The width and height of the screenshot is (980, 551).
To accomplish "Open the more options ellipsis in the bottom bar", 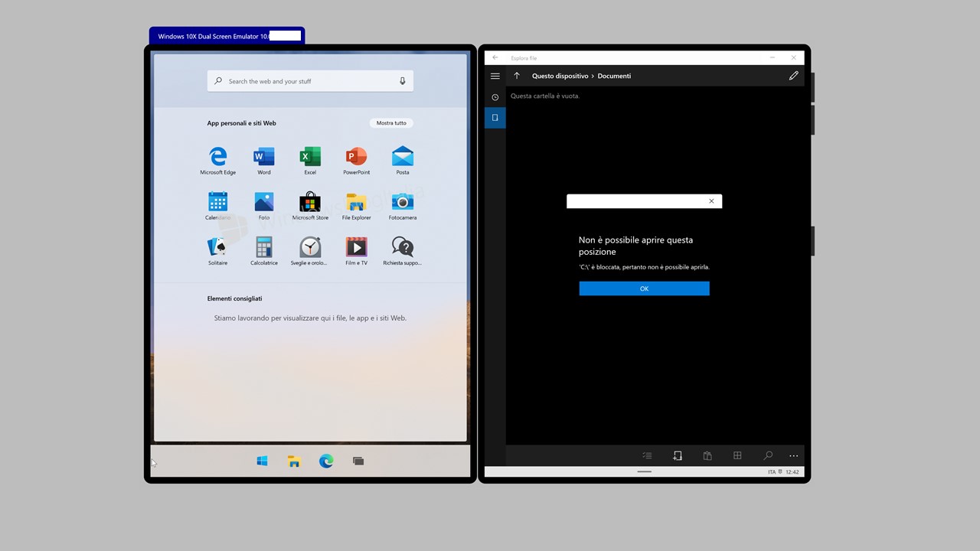I will [x=794, y=456].
